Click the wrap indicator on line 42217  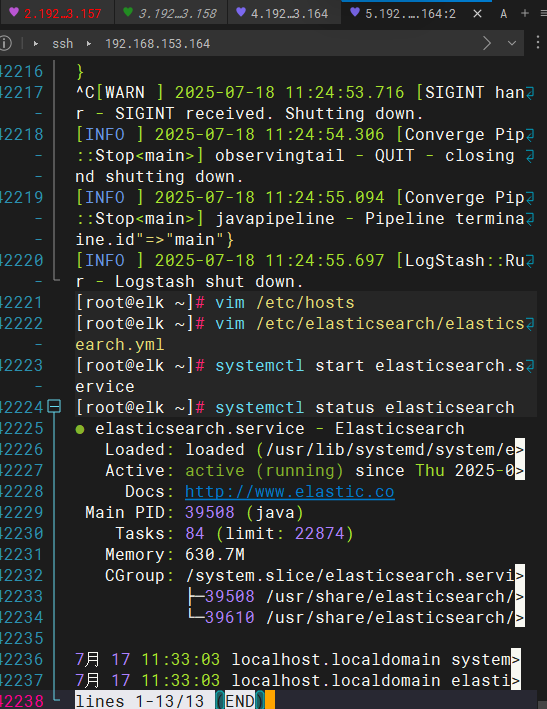point(530,93)
